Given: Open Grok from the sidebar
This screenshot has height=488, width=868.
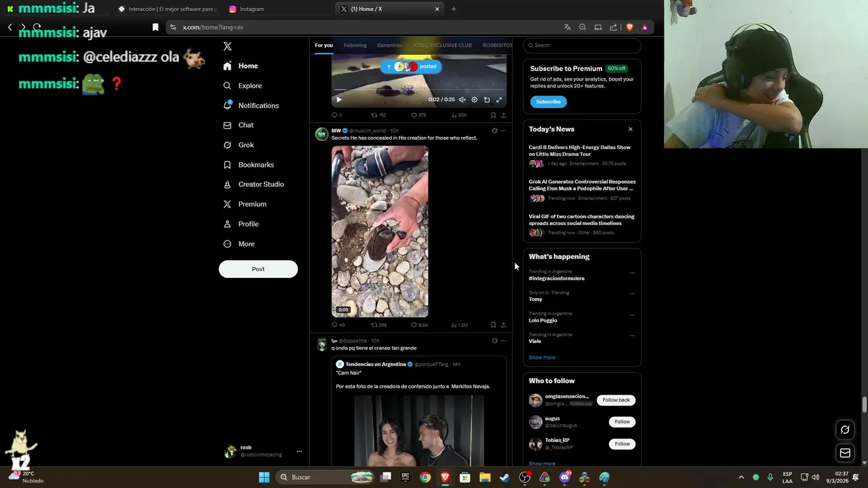Looking at the screenshot, I should pos(239,145).
